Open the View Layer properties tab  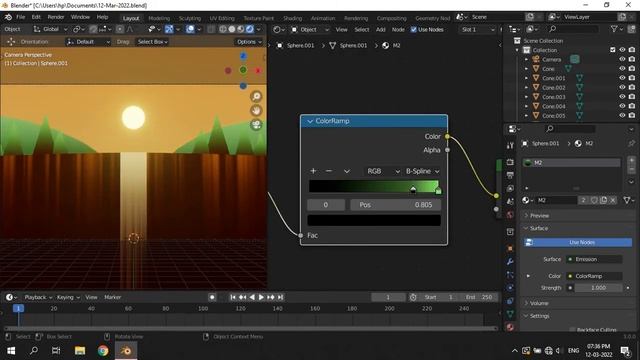(x=510, y=189)
